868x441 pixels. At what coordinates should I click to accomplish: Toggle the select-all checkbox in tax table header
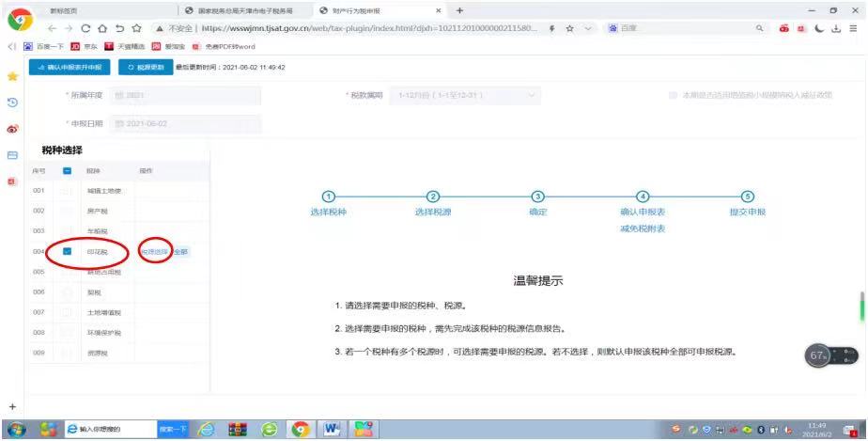67,170
